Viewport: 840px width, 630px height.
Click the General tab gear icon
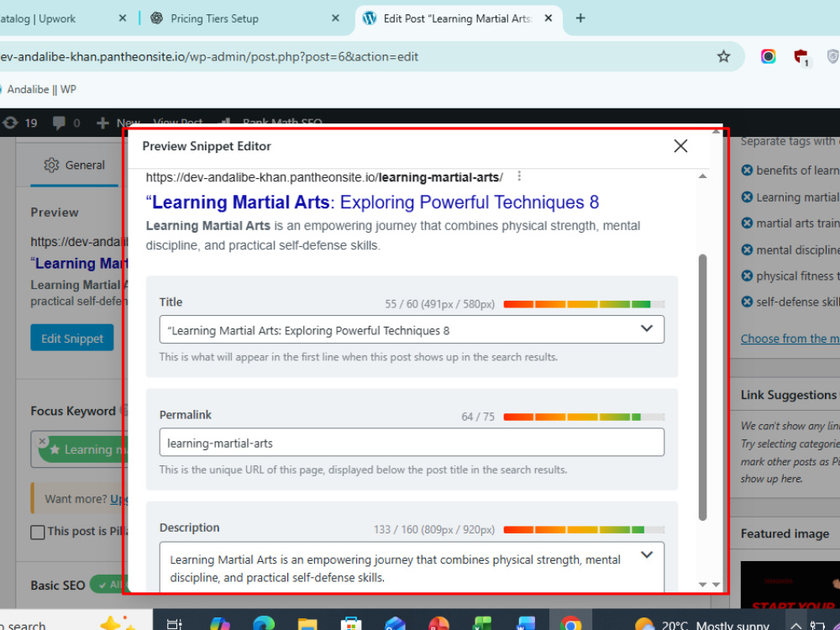51,165
